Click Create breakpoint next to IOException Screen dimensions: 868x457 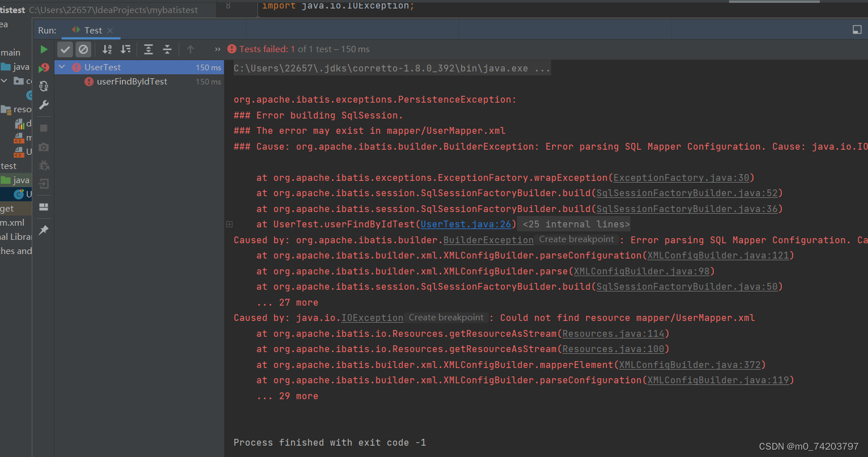click(x=446, y=317)
